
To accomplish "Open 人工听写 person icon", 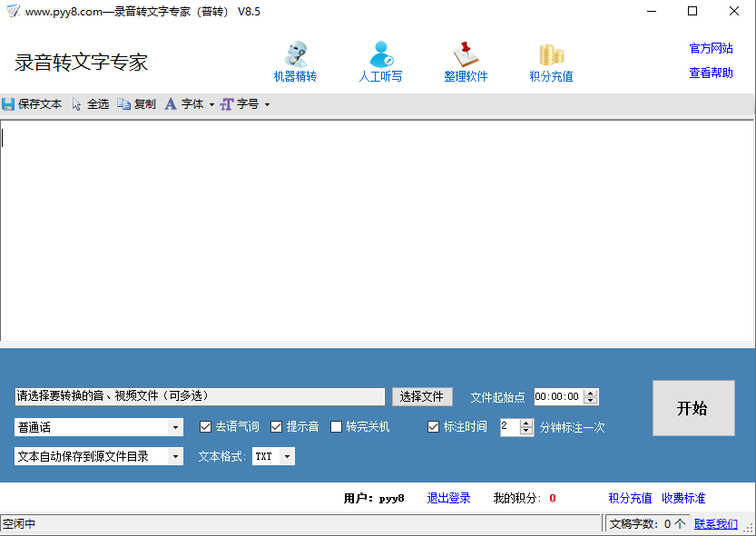I will [381, 54].
